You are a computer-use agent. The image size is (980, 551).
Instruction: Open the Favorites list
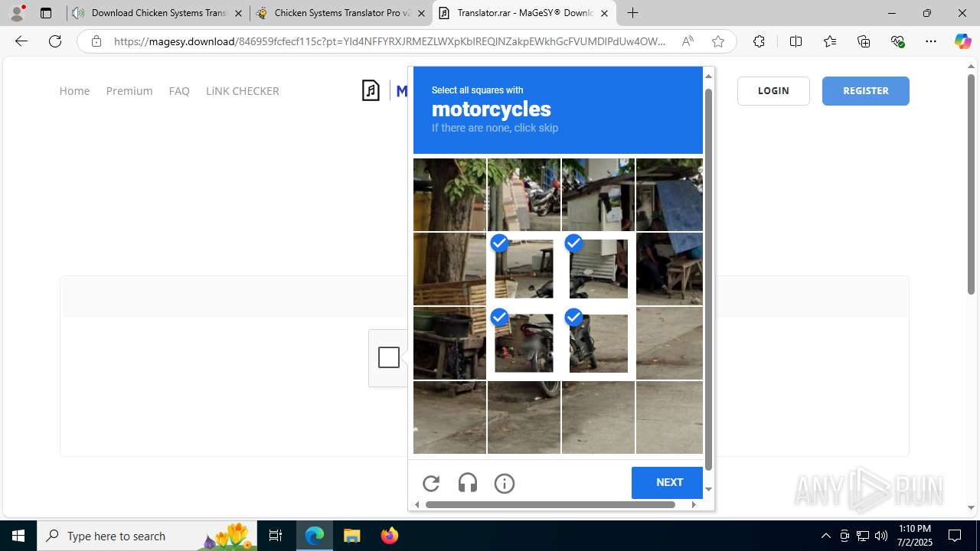[x=830, y=41]
